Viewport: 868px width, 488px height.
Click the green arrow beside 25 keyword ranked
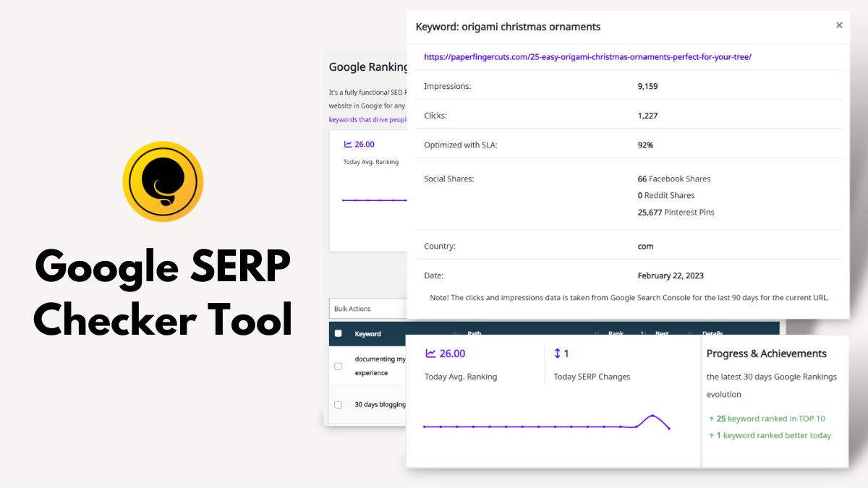pyautogui.click(x=711, y=419)
